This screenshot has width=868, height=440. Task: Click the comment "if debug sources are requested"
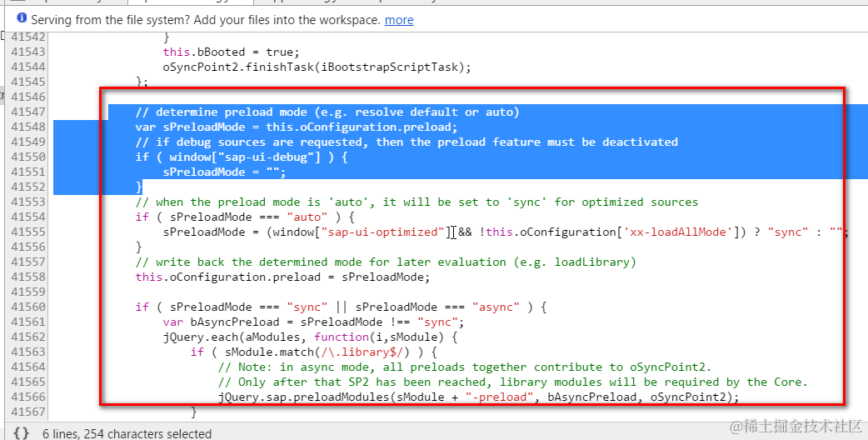click(407, 142)
